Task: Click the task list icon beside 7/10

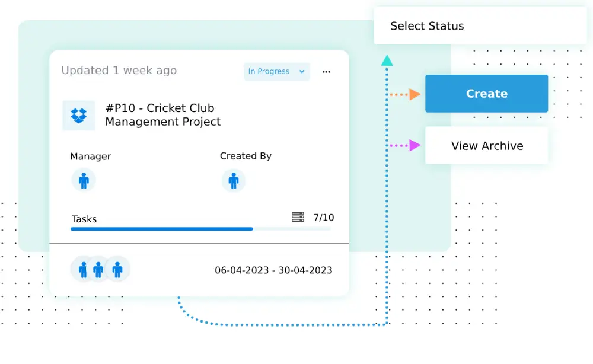Action: (298, 217)
